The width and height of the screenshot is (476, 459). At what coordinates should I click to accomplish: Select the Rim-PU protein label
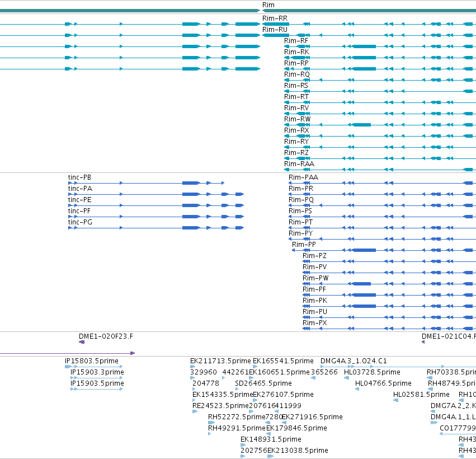(315, 312)
